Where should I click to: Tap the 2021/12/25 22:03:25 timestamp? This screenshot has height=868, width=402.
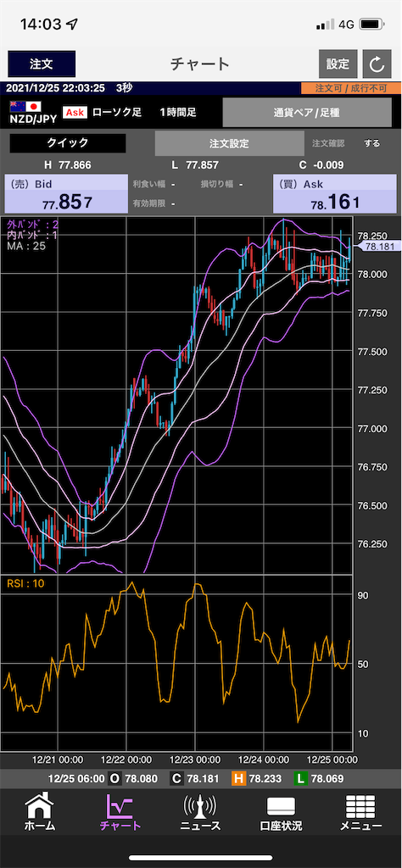point(55,88)
